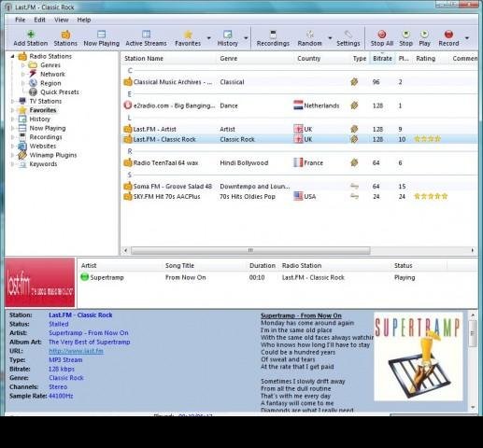This screenshot has width=483, height=448.
Task: Open the Random toolbar dropdown arrow
Action: pyautogui.click(x=330, y=38)
